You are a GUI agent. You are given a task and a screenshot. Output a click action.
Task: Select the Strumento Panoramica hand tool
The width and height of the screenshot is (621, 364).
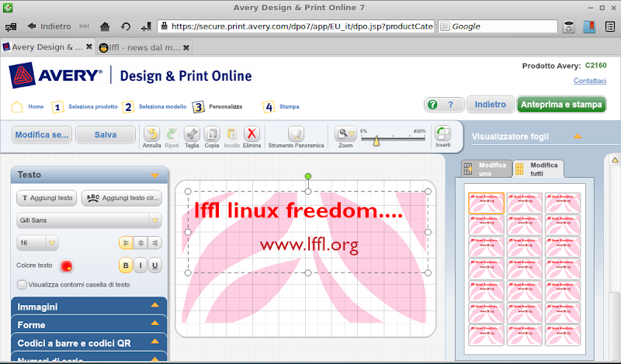click(x=296, y=133)
